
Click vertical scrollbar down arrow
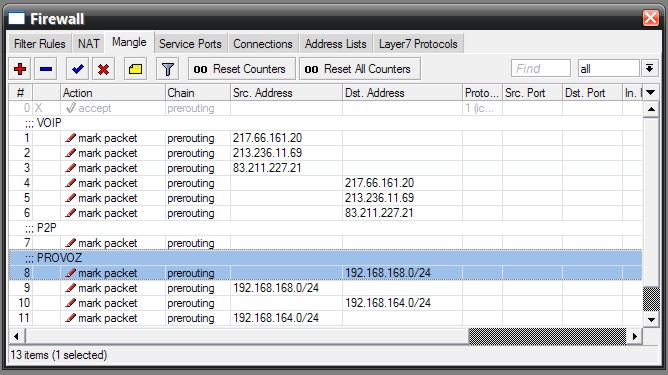[651, 319]
